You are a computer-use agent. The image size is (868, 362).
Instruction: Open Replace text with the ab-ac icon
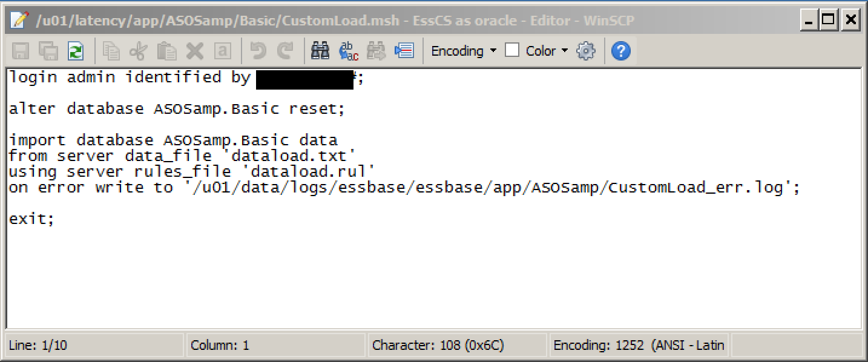(x=348, y=51)
